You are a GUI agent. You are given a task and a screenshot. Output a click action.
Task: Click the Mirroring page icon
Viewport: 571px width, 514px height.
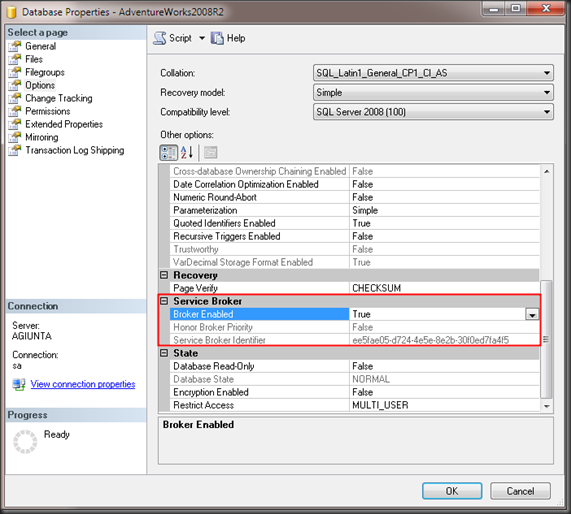click(x=15, y=137)
